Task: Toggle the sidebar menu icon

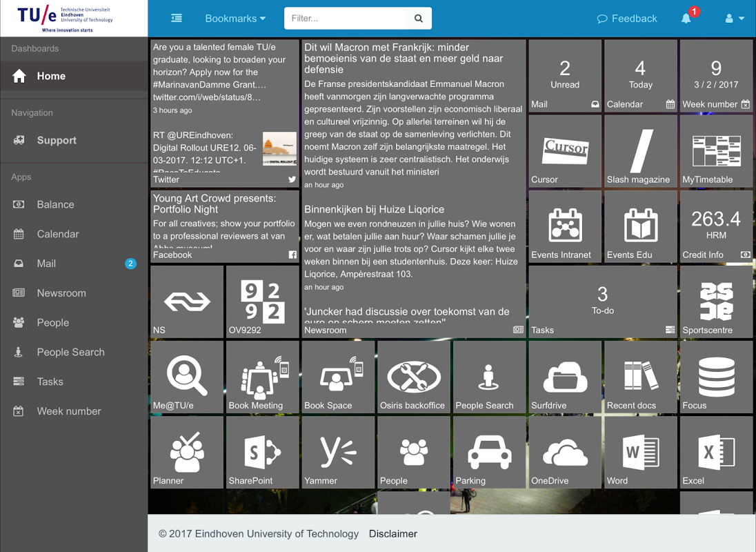Action: click(177, 19)
